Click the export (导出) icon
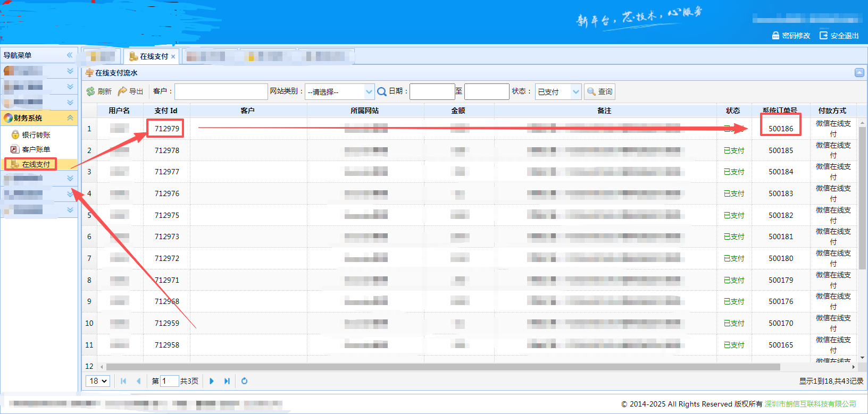The width and height of the screenshot is (868, 414). 123,91
